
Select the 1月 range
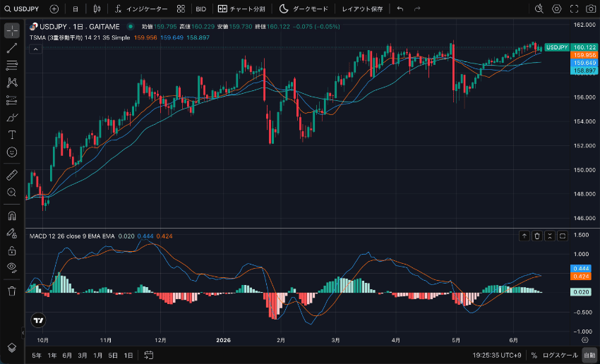click(97, 356)
